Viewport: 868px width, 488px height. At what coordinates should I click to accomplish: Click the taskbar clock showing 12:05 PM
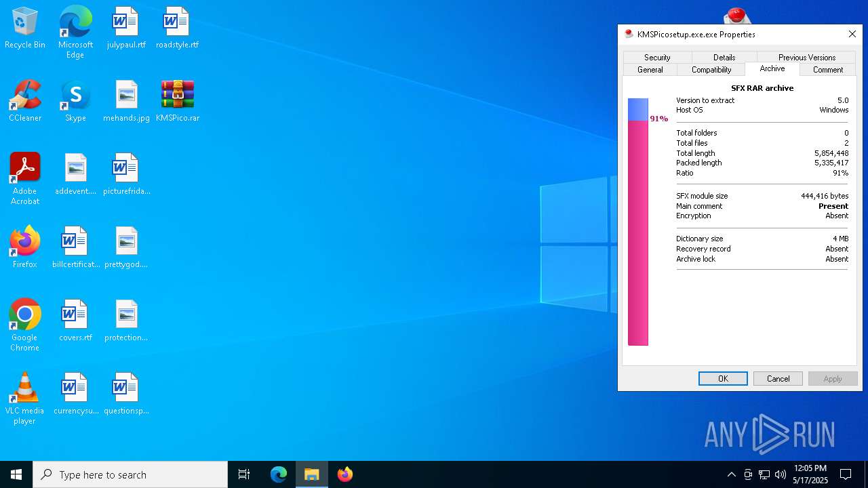pyautogui.click(x=810, y=474)
